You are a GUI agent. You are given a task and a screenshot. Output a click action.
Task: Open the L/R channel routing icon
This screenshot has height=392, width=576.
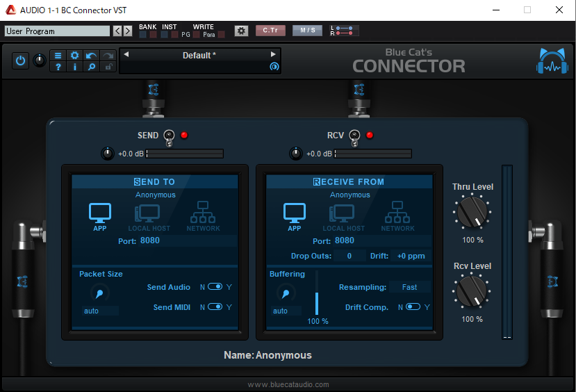344,31
